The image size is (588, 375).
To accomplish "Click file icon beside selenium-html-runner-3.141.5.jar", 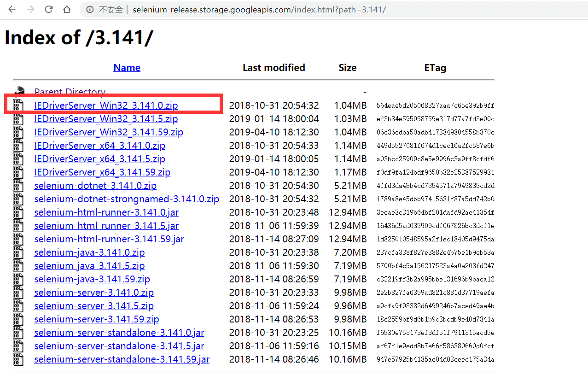I will (18, 226).
